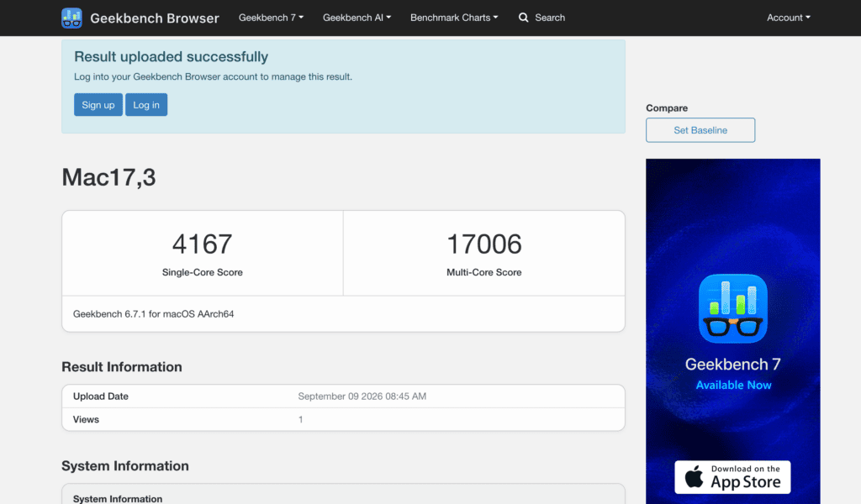Click the 17006 multi-core score
The width and height of the screenshot is (861, 504).
[x=483, y=244]
